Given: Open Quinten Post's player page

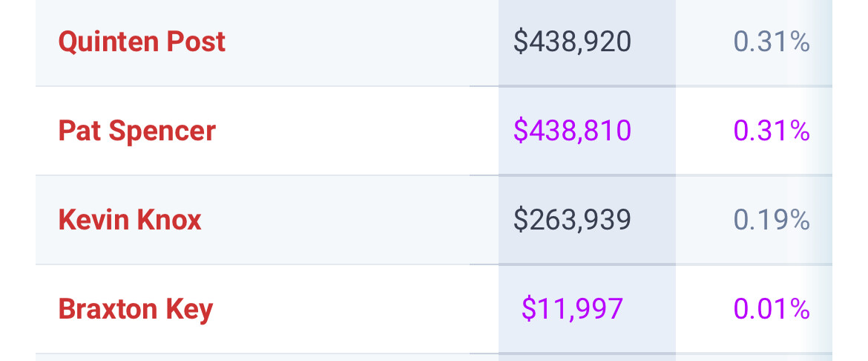Looking at the screenshot, I should (142, 42).
